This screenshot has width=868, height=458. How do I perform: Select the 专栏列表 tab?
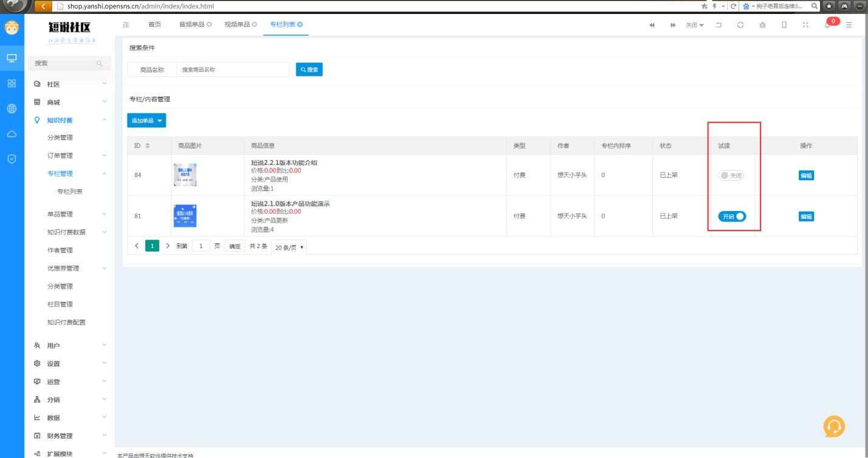(x=283, y=25)
